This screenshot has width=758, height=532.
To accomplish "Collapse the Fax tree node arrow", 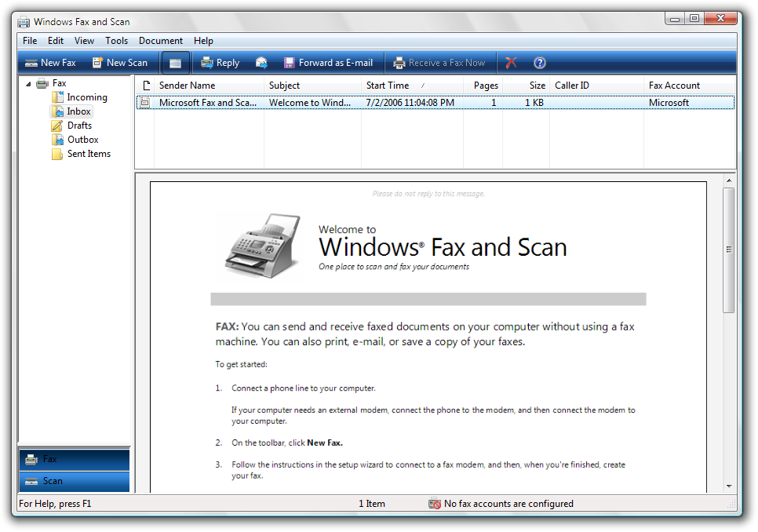I will pos(28,84).
